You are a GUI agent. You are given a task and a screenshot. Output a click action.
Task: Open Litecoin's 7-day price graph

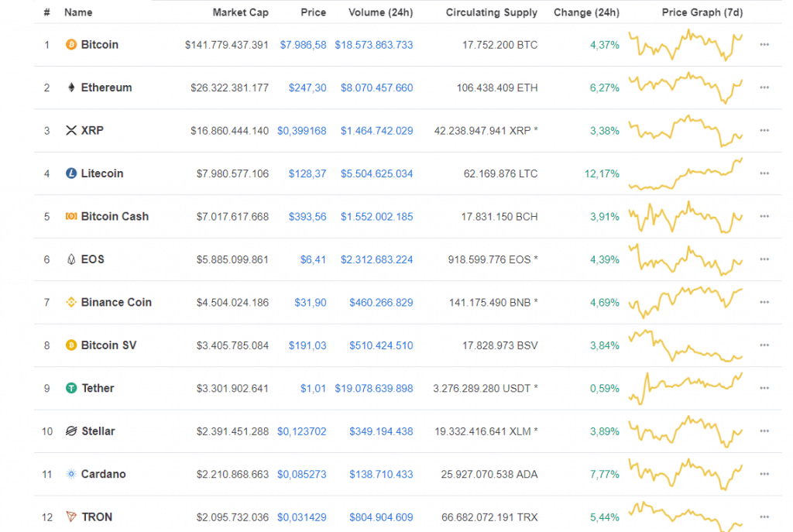pyautogui.click(x=685, y=173)
